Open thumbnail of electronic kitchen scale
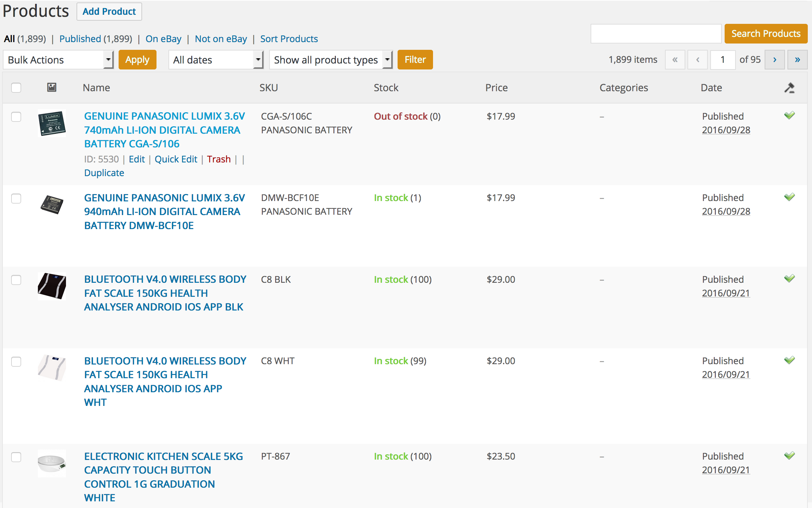 point(52,463)
